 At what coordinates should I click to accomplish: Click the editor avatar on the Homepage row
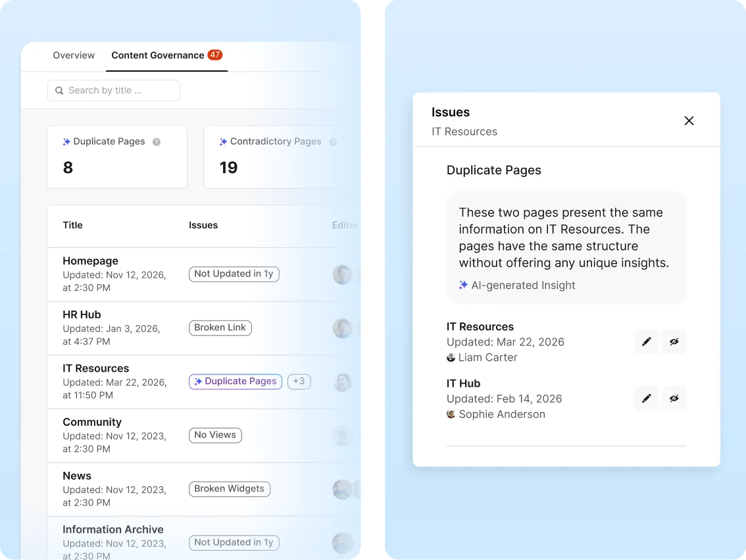pos(343,274)
